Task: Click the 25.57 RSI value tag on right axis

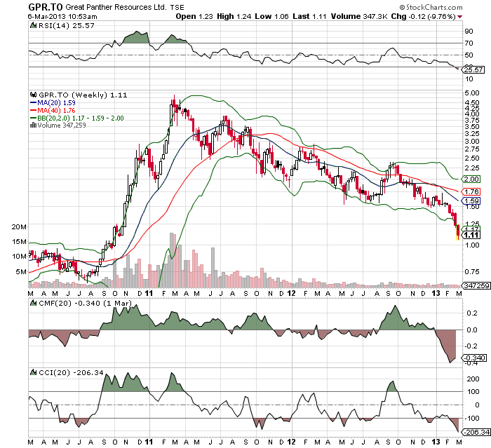Action: click(x=473, y=70)
